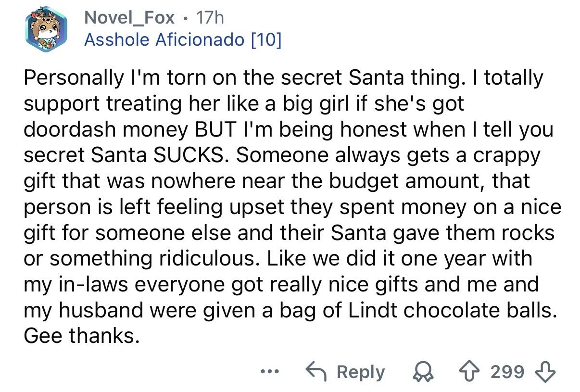Screen dimensions: 580x392
Task: Click the comment body paragraph text
Action: click(x=289, y=207)
